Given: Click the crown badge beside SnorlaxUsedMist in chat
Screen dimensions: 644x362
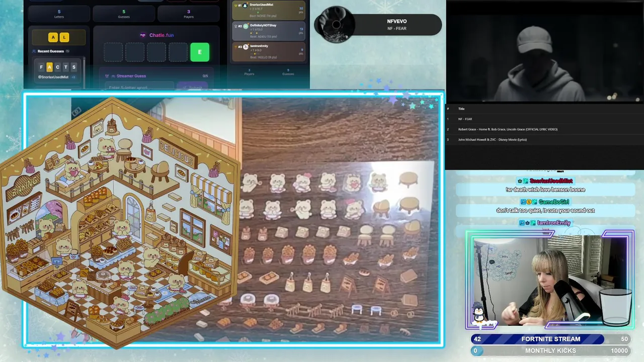Looking at the screenshot, I should [x=519, y=181].
